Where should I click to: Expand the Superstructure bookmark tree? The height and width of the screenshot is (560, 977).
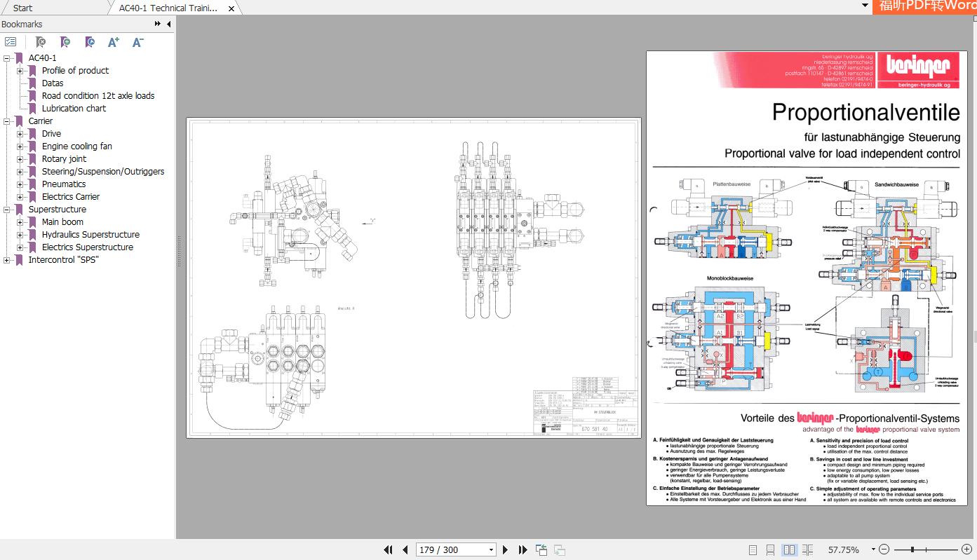[x=6, y=209]
